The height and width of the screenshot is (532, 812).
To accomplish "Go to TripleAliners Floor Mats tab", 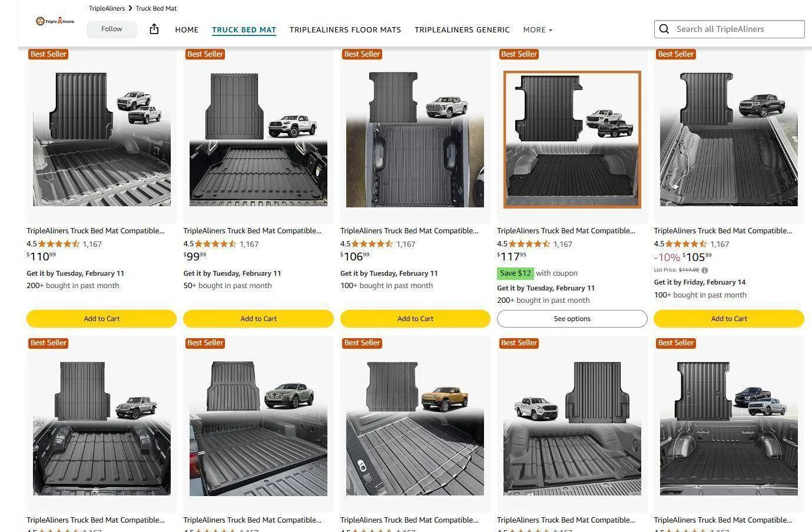I will point(345,29).
